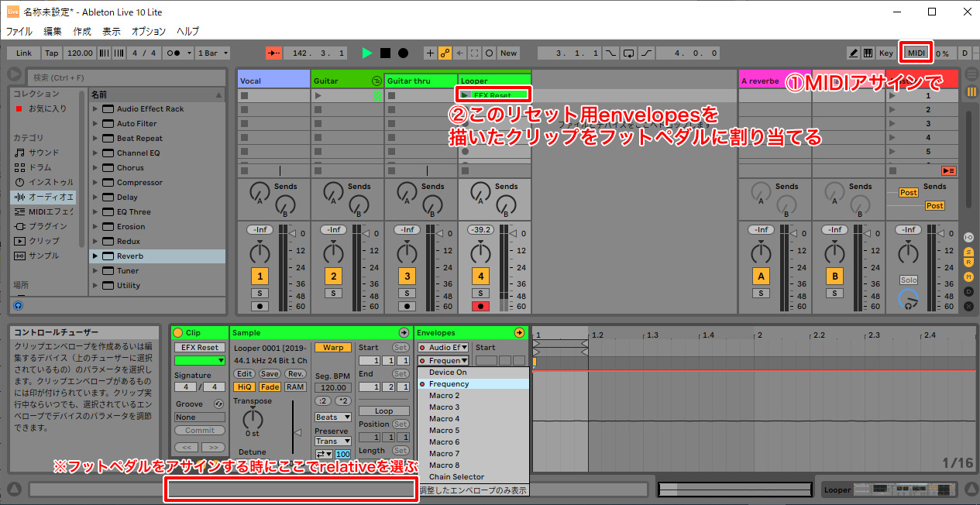The height and width of the screenshot is (505, 980).
Task: Open the Beats warp mode dropdown
Action: (332, 417)
